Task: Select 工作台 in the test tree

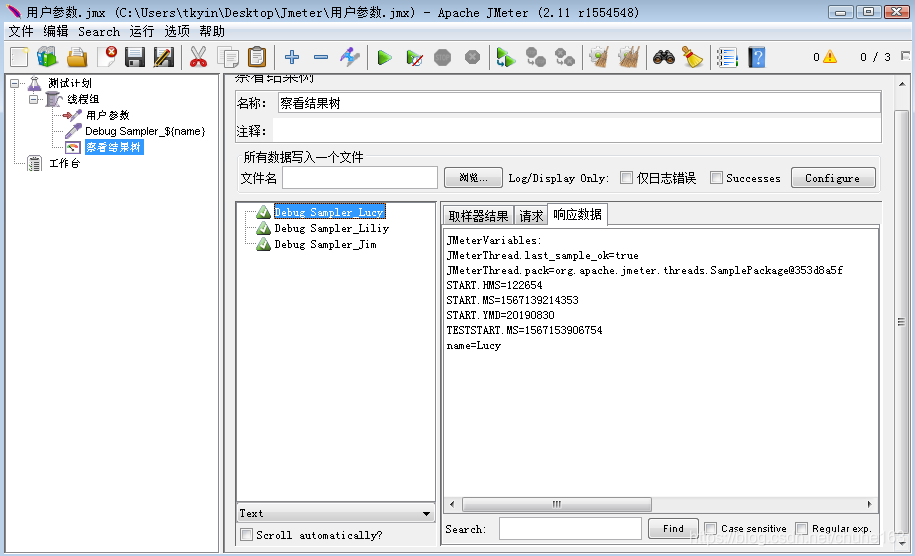Action: (64, 163)
